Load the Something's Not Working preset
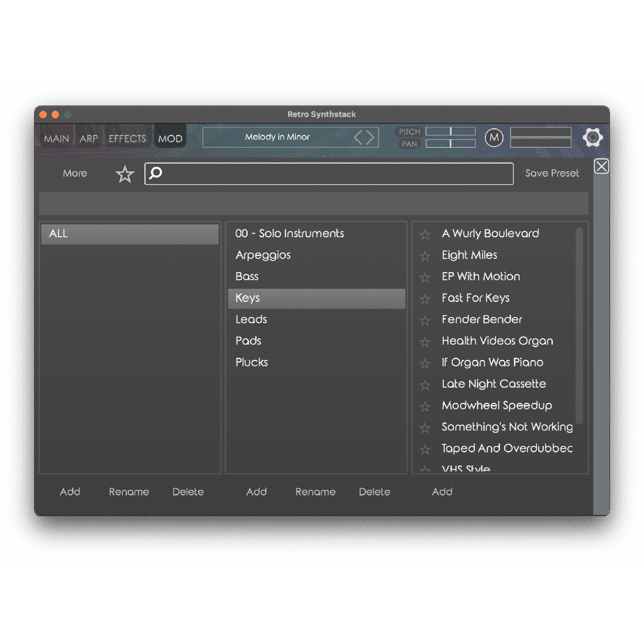 point(507,427)
